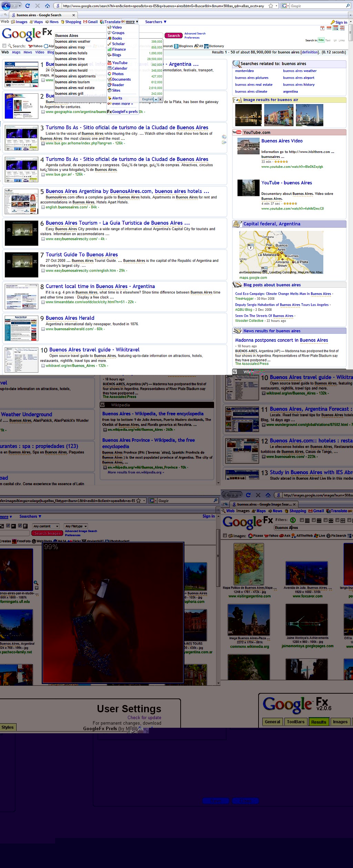The image size is (353, 868).
Task: Open the Capital federal map thumbnail
Action: pos(281,253)
